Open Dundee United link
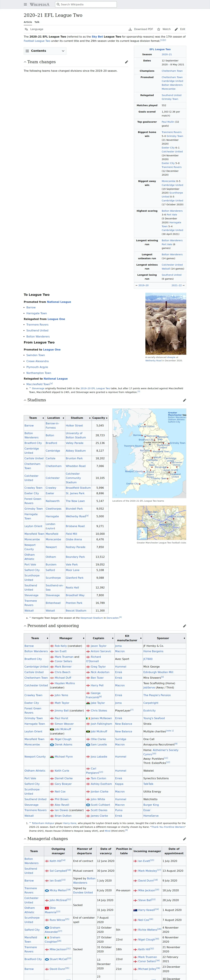The height and width of the screenshot is (980, 210). coord(83,892)
